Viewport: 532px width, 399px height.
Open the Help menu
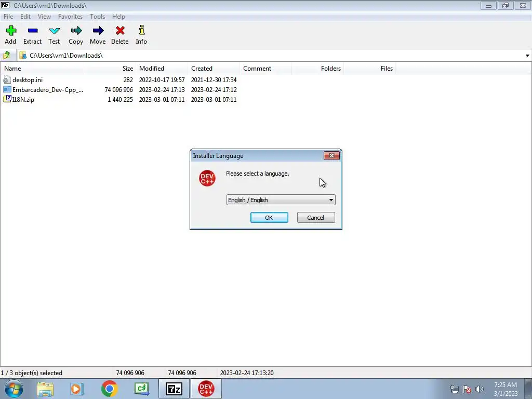tap(118, 16)
